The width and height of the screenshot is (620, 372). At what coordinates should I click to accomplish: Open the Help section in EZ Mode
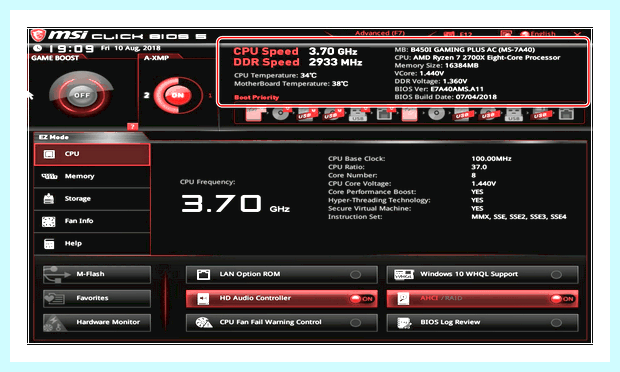coord(92,244)
